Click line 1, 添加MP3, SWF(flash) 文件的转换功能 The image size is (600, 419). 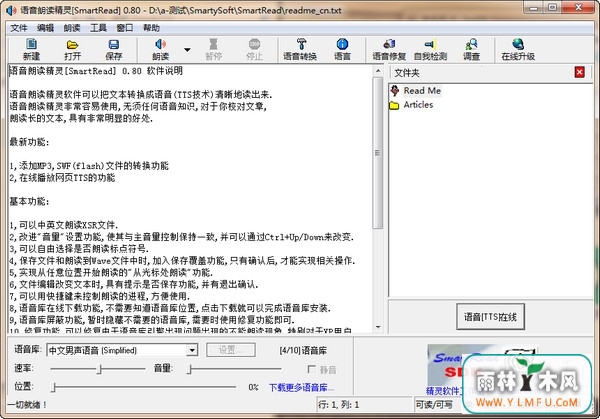pyautogui.click(x=89, y=166)
